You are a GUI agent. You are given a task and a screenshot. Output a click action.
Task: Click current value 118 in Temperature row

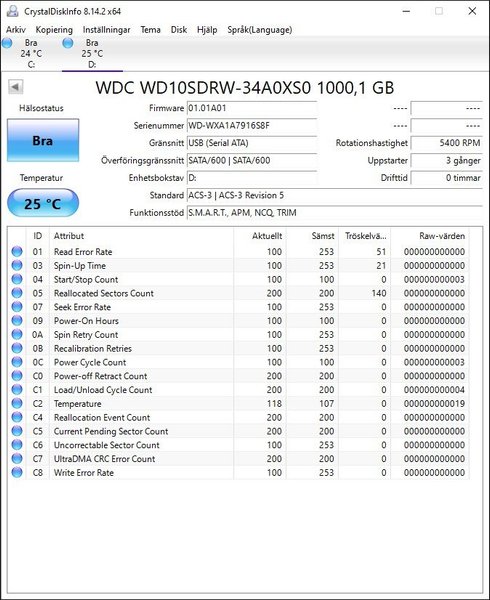(274, 403)
